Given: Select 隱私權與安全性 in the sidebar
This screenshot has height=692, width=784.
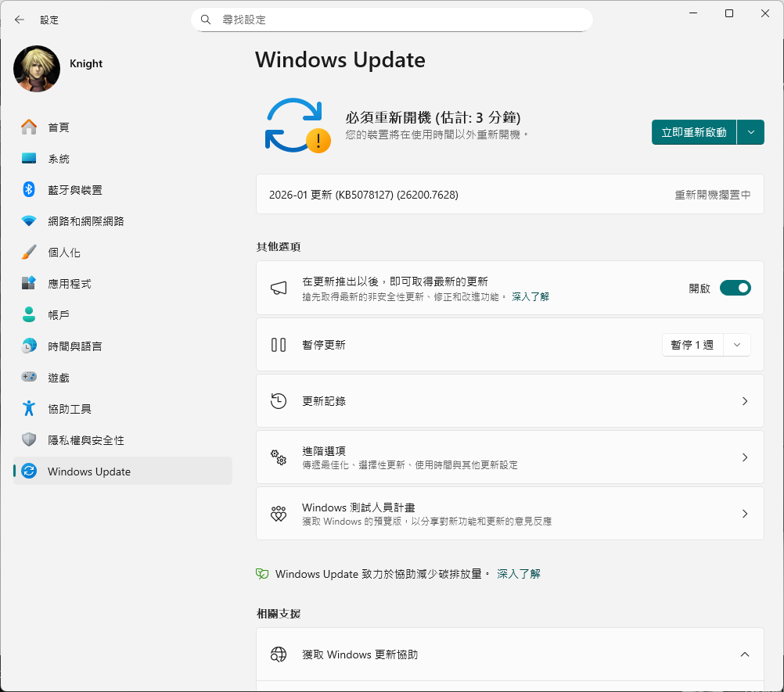Looking at the screenshot, I should (123, 439).
